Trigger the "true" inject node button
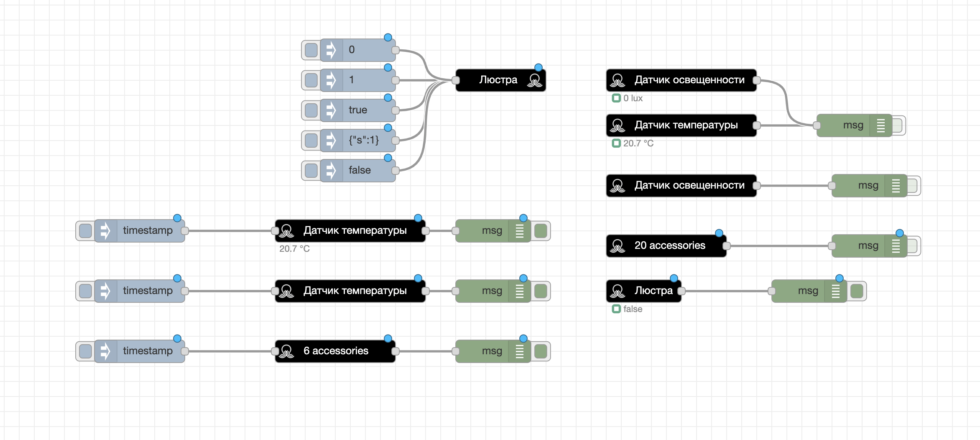980x440 pixels. [311, 110]
